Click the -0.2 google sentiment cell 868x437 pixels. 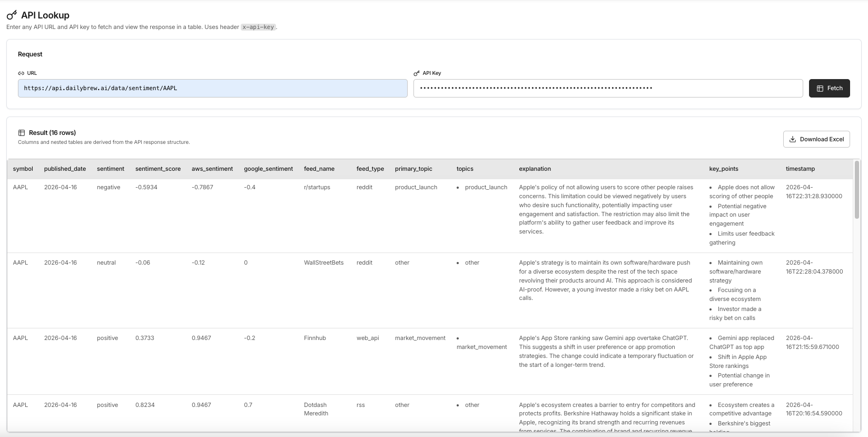click(250, 338)
